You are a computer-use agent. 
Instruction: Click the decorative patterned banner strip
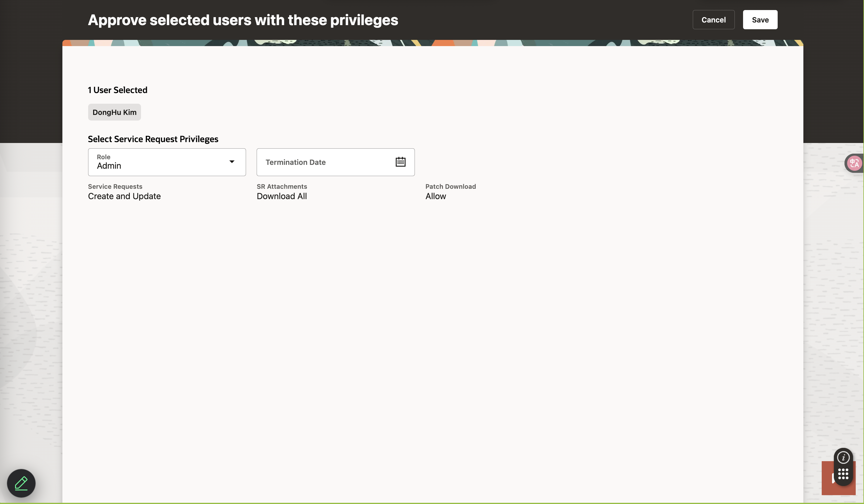[432, 43]
